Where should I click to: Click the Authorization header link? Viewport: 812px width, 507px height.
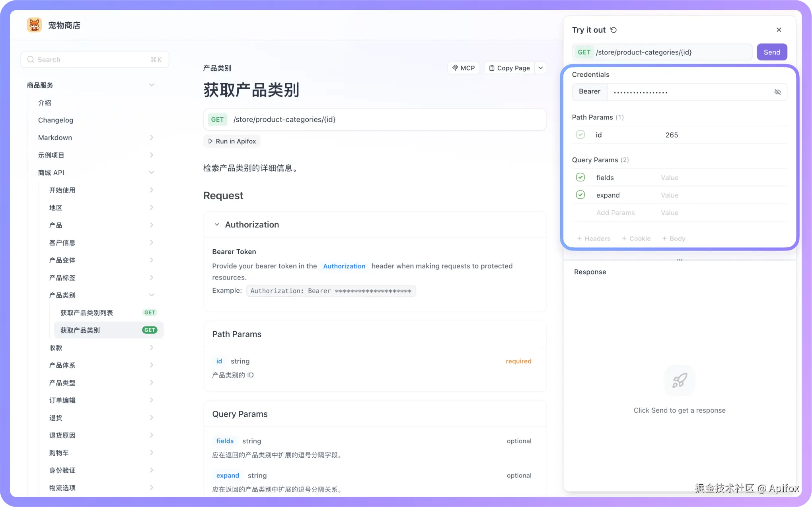(x=344, y=266)
